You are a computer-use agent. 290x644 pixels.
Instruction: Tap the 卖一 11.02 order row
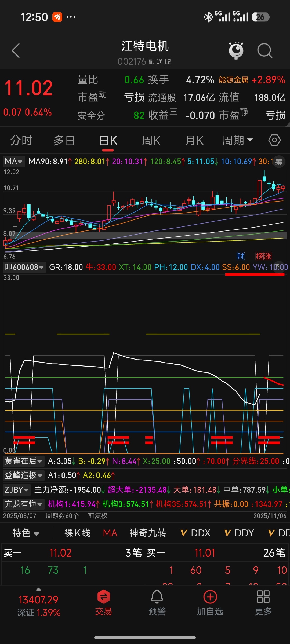point(73,553)
